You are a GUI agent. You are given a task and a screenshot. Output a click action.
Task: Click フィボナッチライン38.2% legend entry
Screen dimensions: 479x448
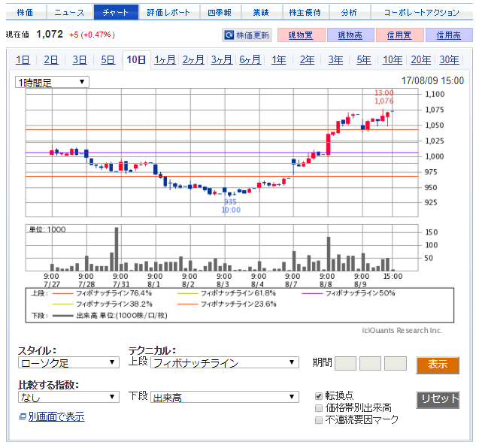(x=102, y=304)
